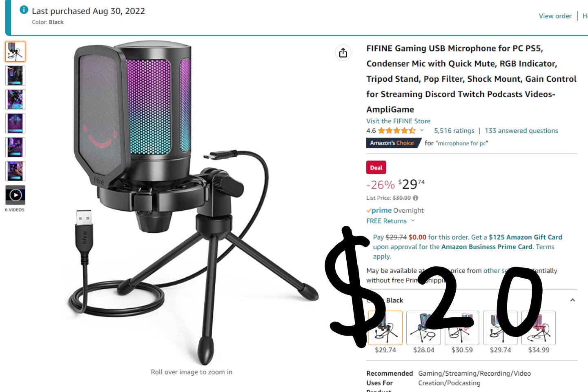Click the share icon beside product image
Viewport: 588px width, 392px height.
click(x=343, y=53)
